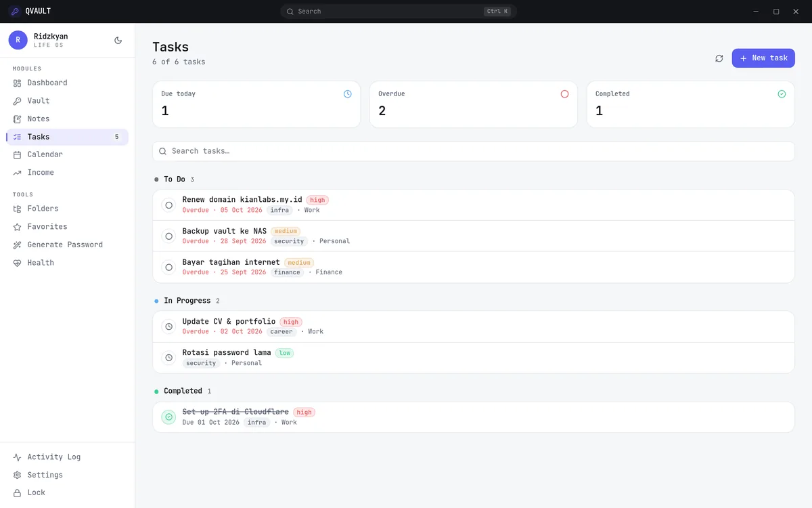Click the finance tag
Image resolution: width=812 pixels, height=508 pixels.
(x=287, y=272)
